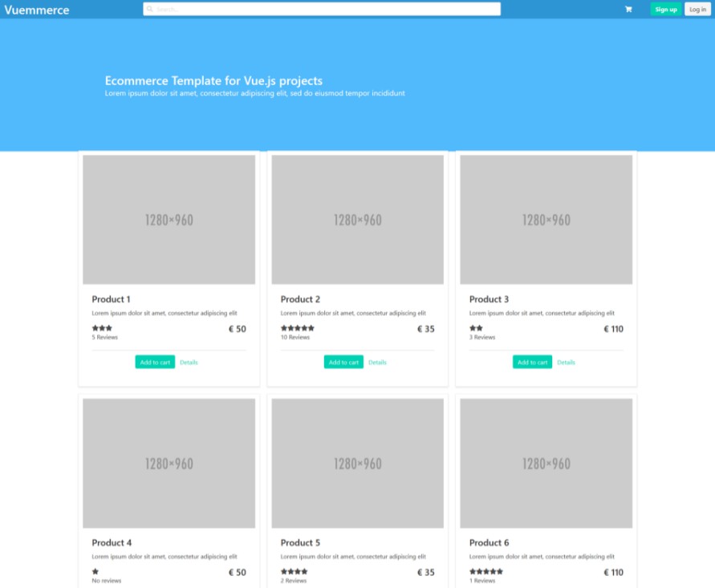Image resolution: width=715 pixels, height=588 pixels.
Task: Click the search magnifier icon
Action: coord(149,9)
